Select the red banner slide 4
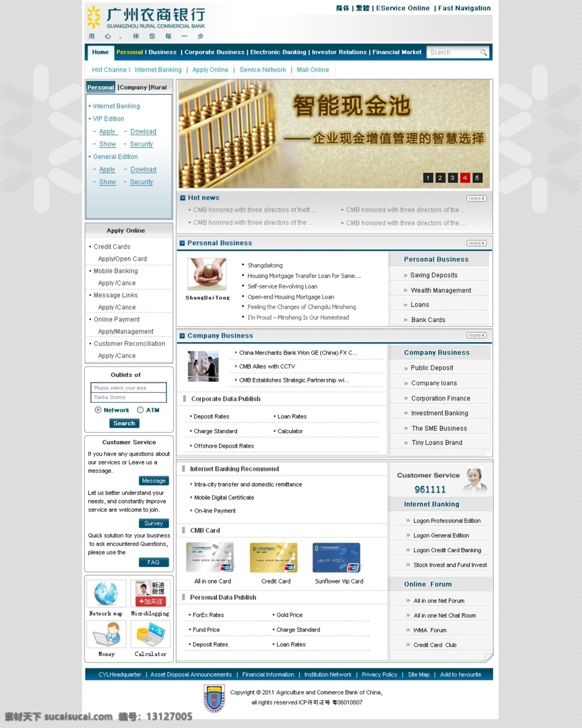This screenshot has width=582, height=728. pyautogui.click(x=465, y=178)
